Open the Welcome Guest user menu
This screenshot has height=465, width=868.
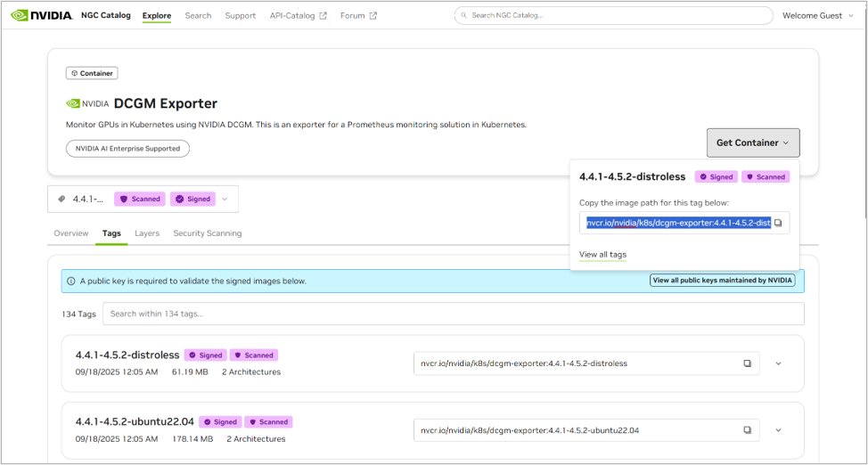[817, 15]
